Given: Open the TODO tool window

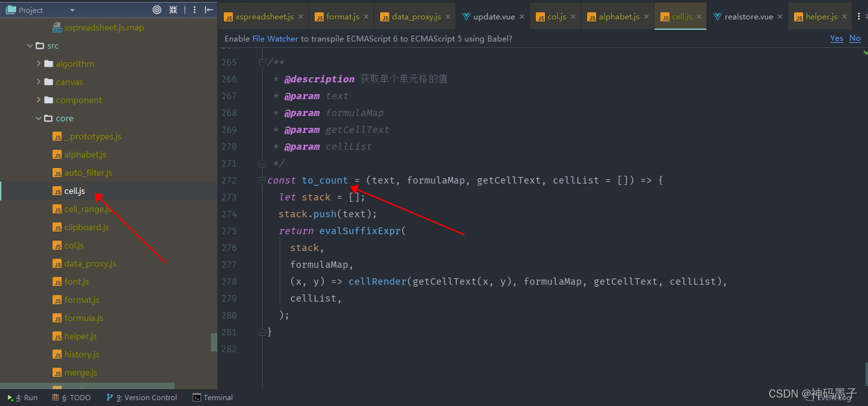Looking at the screenshot, I should [71, 398].
